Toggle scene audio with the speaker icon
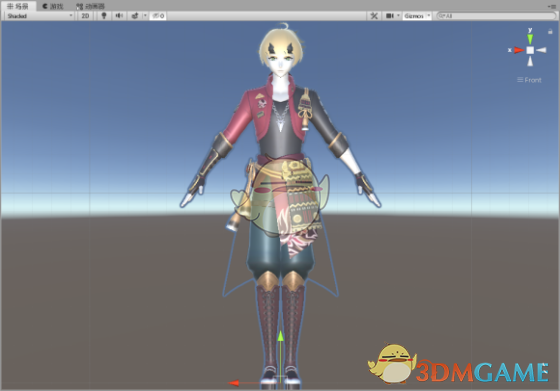 [x=119, y=16]
